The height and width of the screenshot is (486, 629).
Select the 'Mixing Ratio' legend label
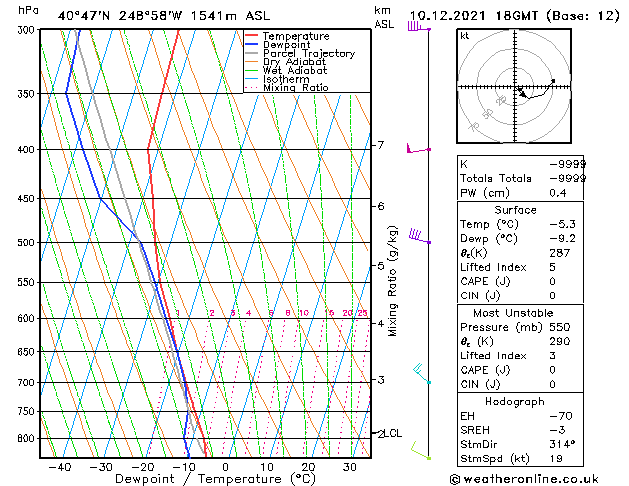296,87
